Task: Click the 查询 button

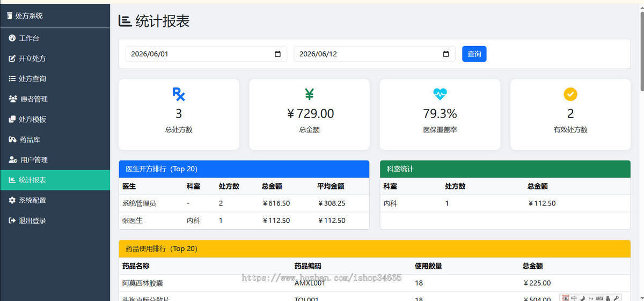Action: coord(474,54)
